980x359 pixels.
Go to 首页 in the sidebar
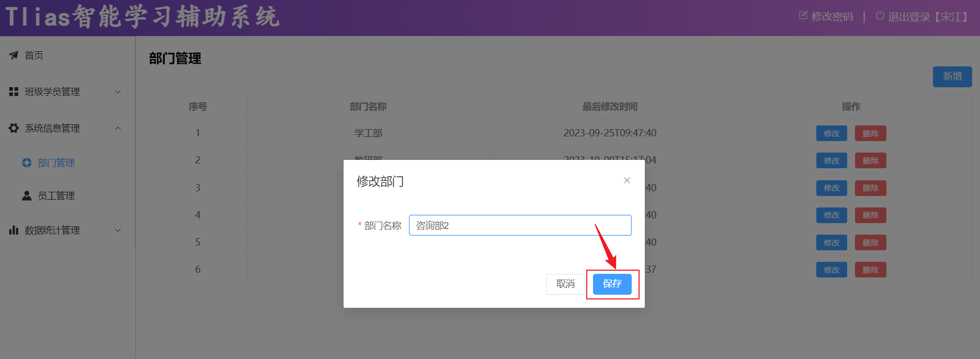coord(34,55)
